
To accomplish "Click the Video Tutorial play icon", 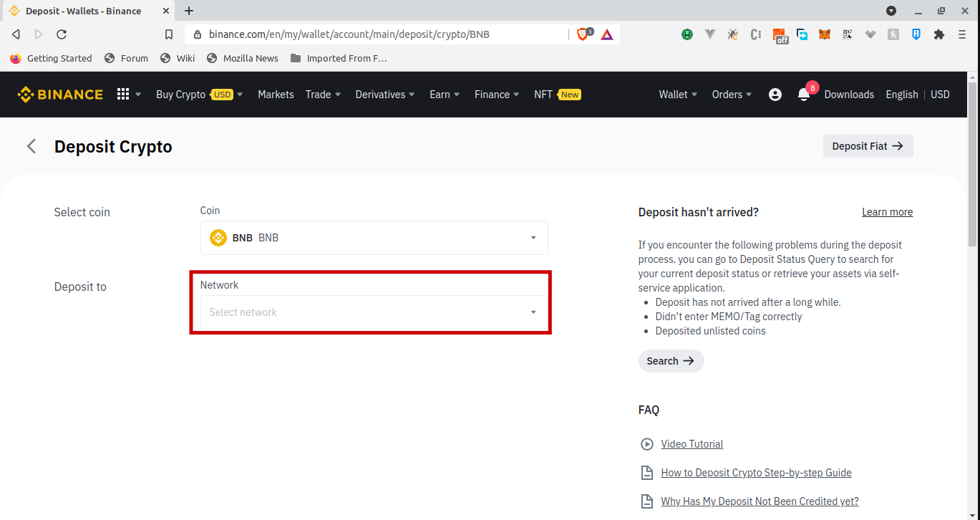I will tap(647, 444).
